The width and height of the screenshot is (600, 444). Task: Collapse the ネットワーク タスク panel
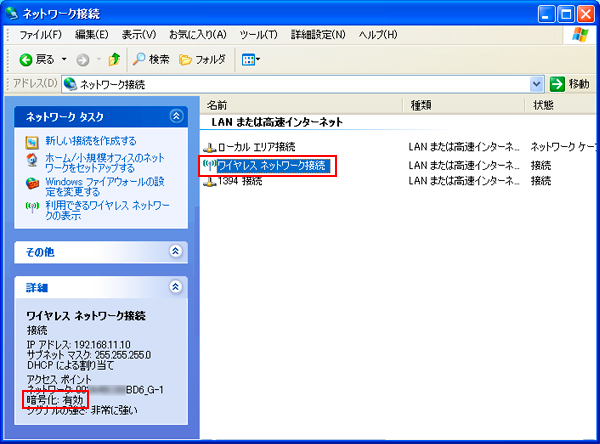176,116
